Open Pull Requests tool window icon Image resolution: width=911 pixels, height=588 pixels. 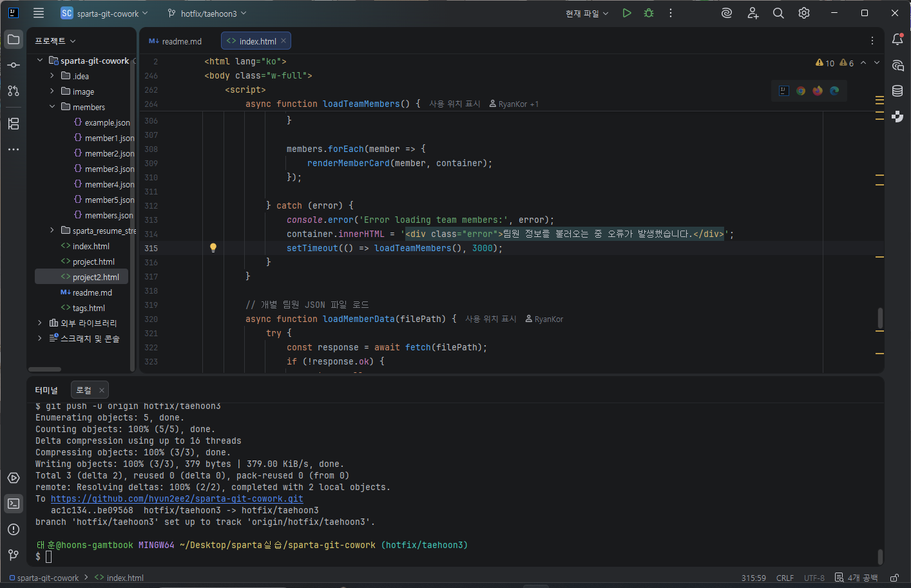point(14,91)
